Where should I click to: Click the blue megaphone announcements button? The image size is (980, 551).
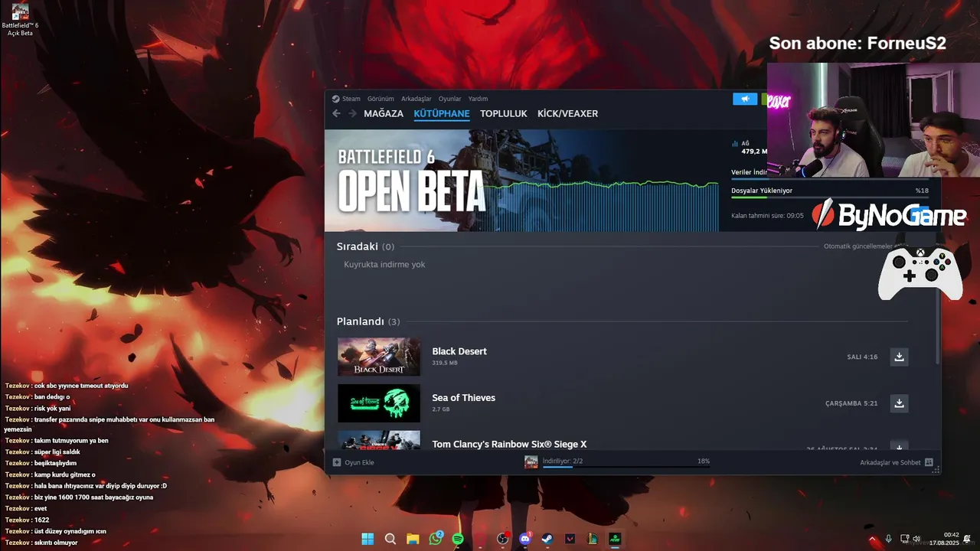coord(745,99)
